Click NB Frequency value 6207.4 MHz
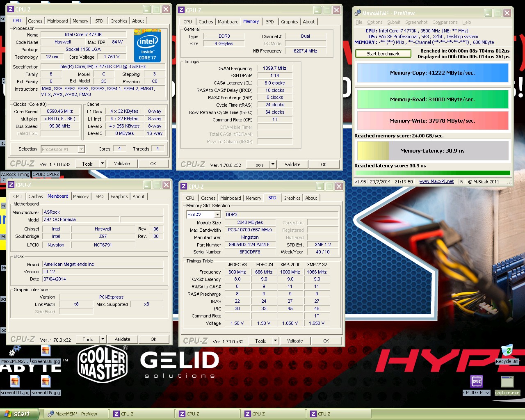Viewport: 525px width, 420px height. pos(306,51)
